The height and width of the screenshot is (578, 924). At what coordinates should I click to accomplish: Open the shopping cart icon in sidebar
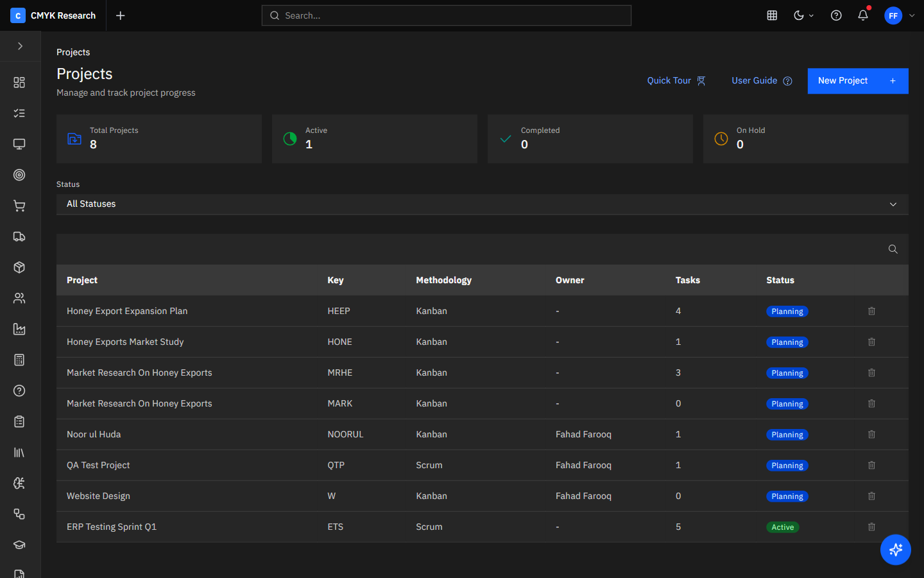point(19,206)
